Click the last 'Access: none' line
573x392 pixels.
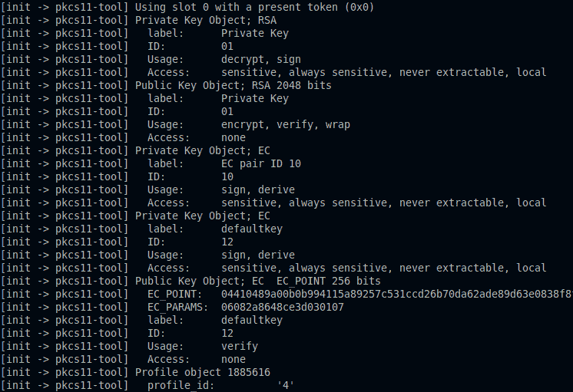tap(197, 359)
